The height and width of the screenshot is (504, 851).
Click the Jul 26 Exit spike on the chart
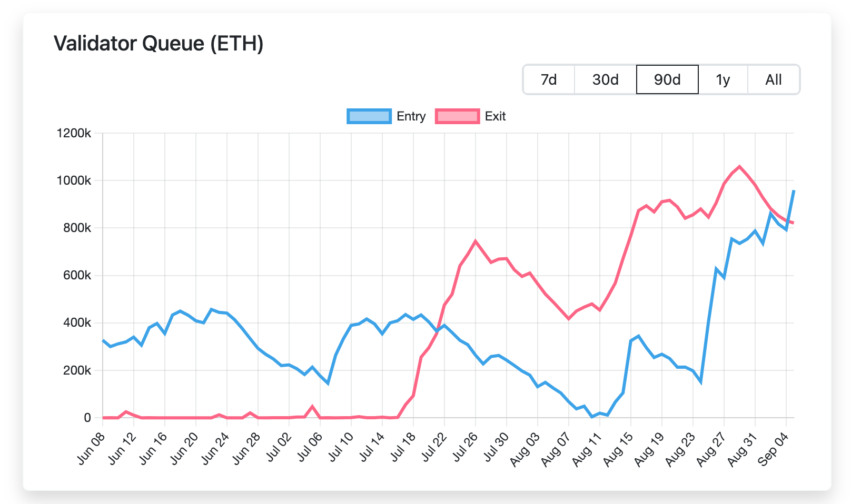click(x=476, y=241)
